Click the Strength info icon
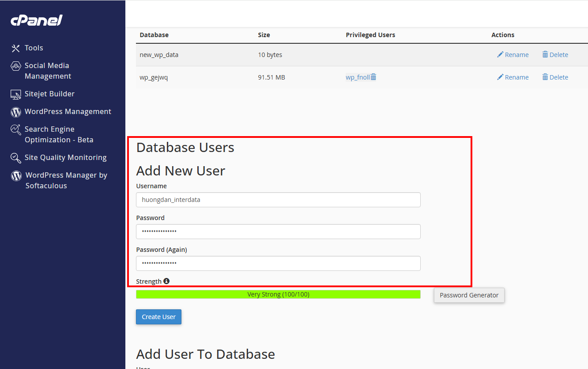 coord(166,281)
